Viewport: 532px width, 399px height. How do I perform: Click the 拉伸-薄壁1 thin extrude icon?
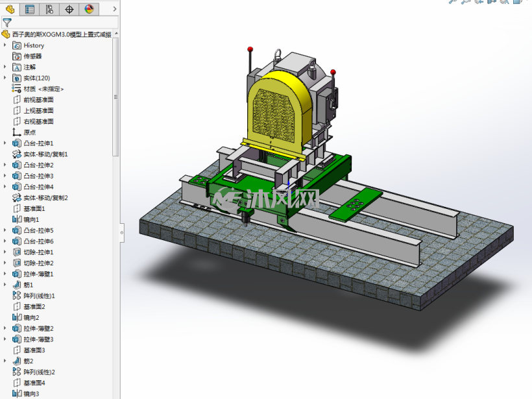[x=17, y=274]
